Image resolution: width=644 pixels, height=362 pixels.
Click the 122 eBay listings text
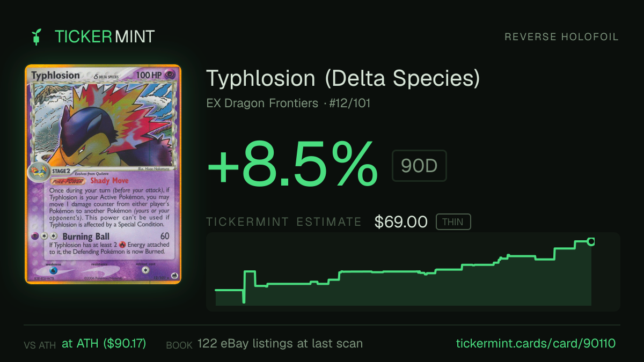[280, 343]
